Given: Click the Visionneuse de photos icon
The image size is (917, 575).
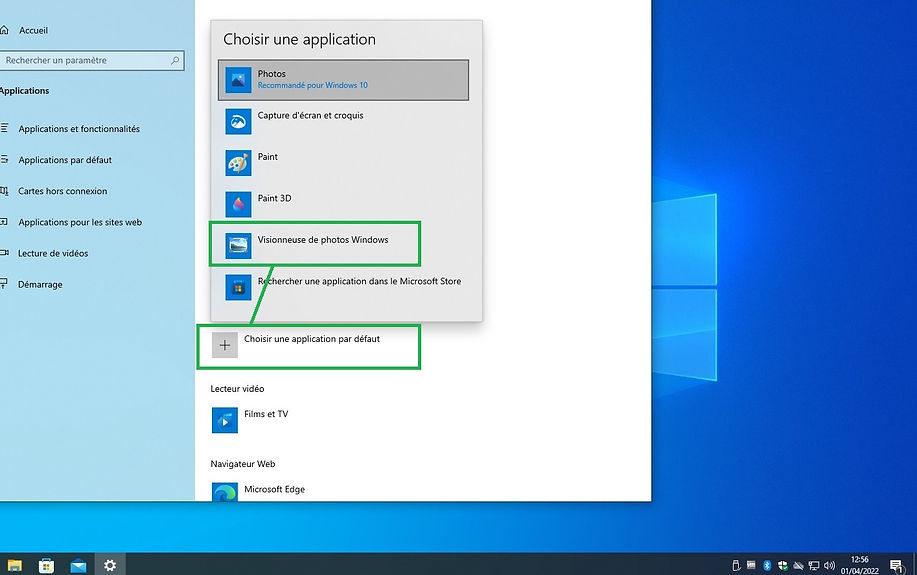Looking at the screenshot, I should (238, 246).
